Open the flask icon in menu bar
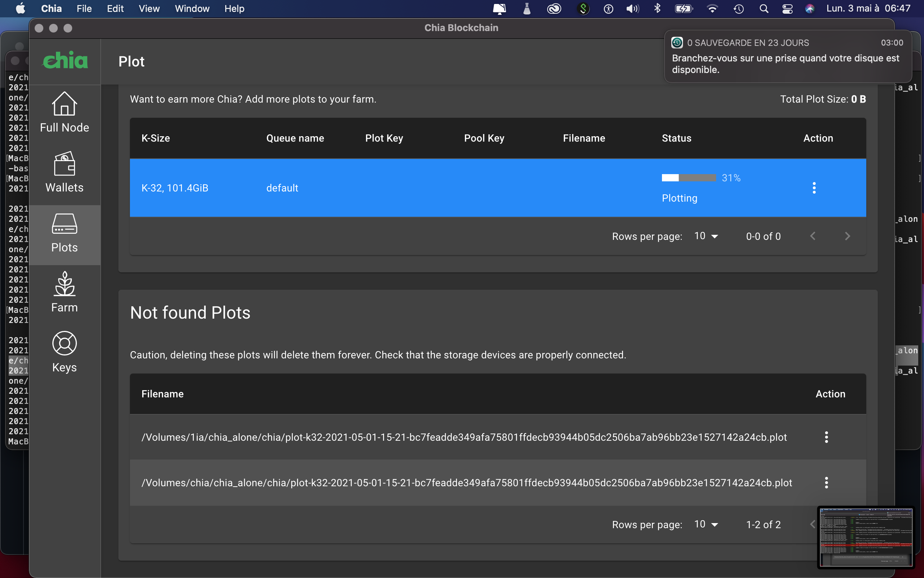924x578 pixels. [527, 8]
